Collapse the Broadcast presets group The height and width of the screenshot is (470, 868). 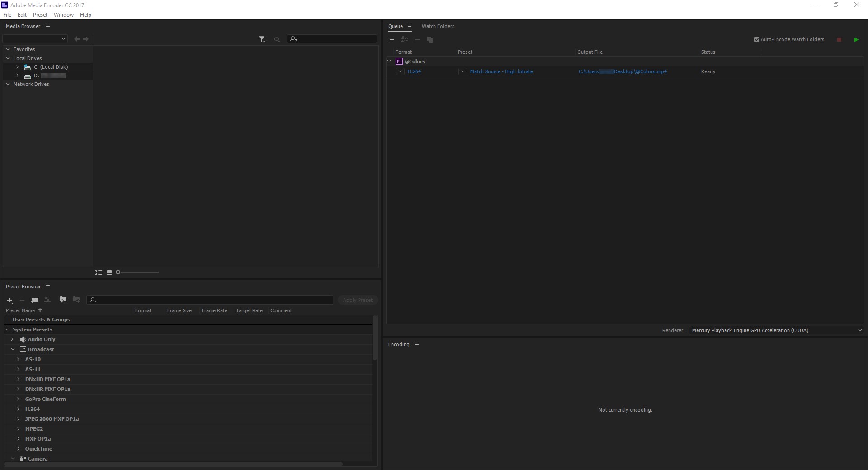12,349
